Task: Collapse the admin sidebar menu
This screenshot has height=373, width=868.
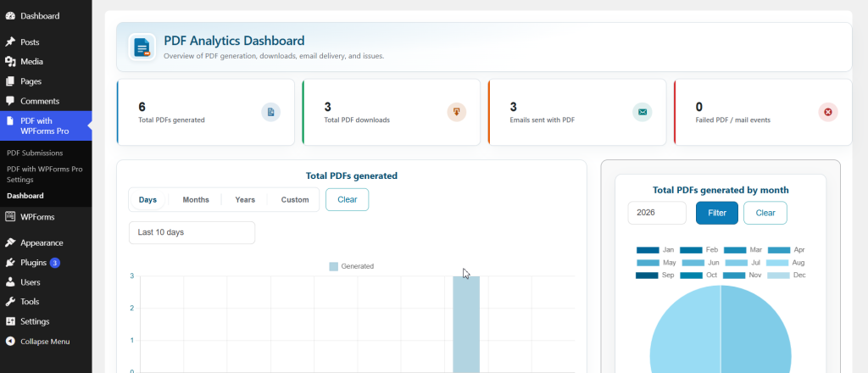Action: point(46,342)
